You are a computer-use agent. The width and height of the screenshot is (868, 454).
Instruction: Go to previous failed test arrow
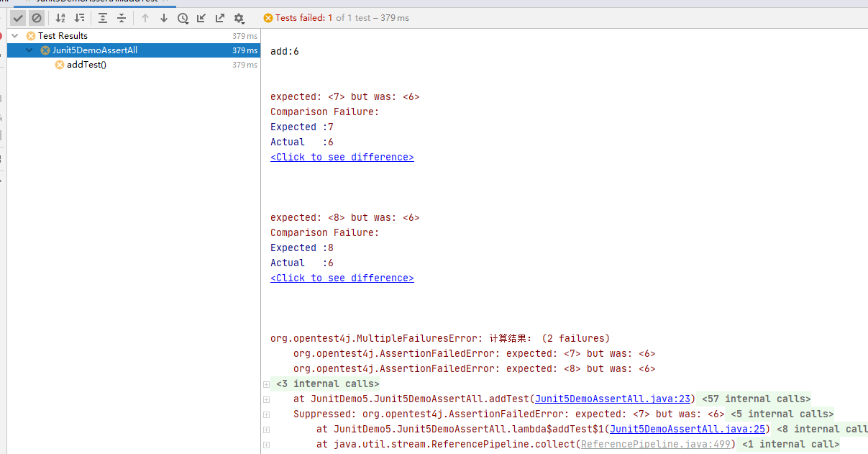[145, 18]
